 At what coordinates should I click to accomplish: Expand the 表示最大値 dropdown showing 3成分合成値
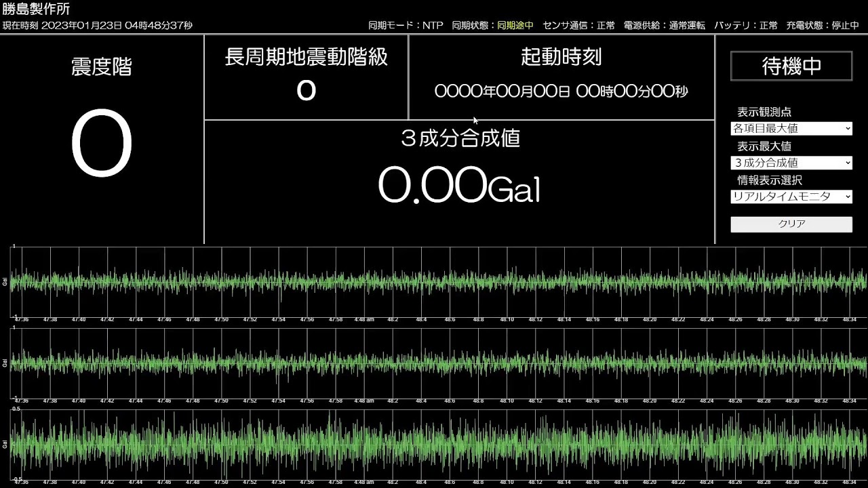[x=791, y=163]
